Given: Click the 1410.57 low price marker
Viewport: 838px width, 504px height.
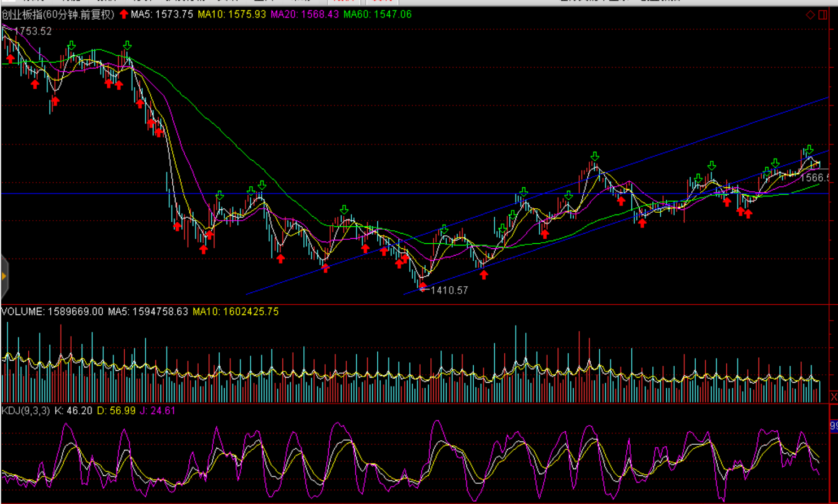Looking at the screenshot, I should [449, 290].
